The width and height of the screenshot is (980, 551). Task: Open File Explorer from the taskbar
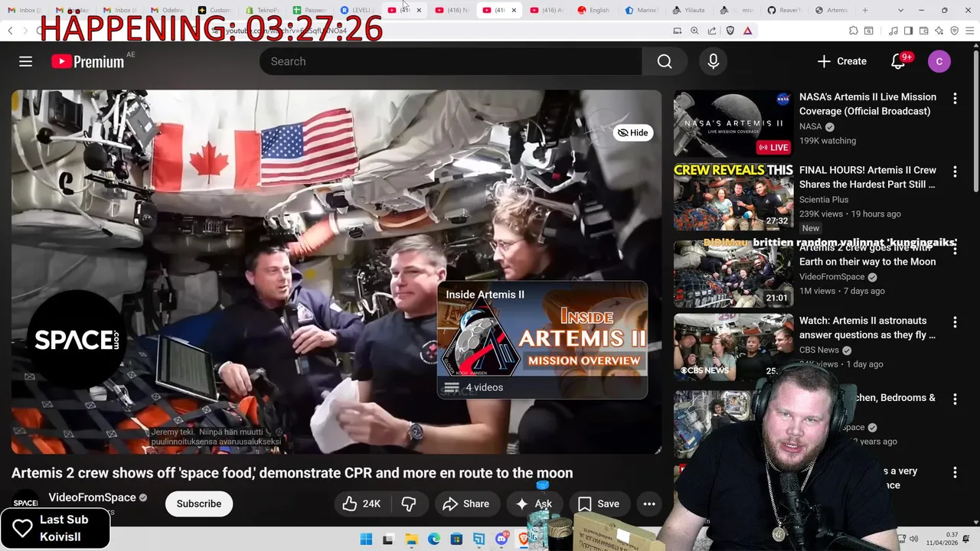coord(410,539)
